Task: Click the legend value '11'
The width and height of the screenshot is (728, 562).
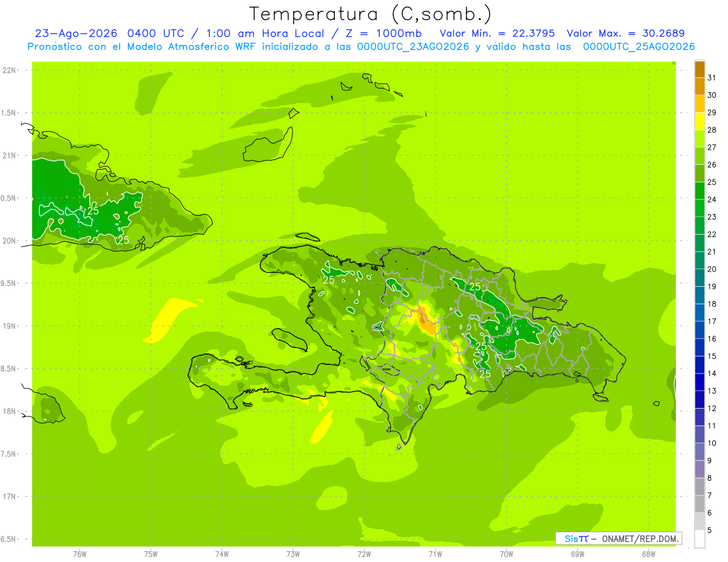Action: pos(712,426)
